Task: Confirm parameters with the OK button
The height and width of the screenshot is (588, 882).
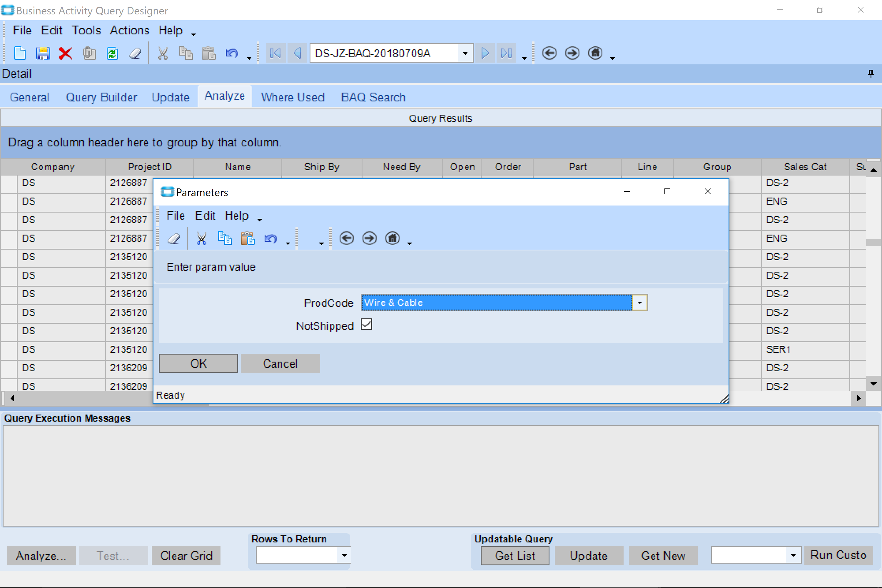Action: click(x=198, y=363)
